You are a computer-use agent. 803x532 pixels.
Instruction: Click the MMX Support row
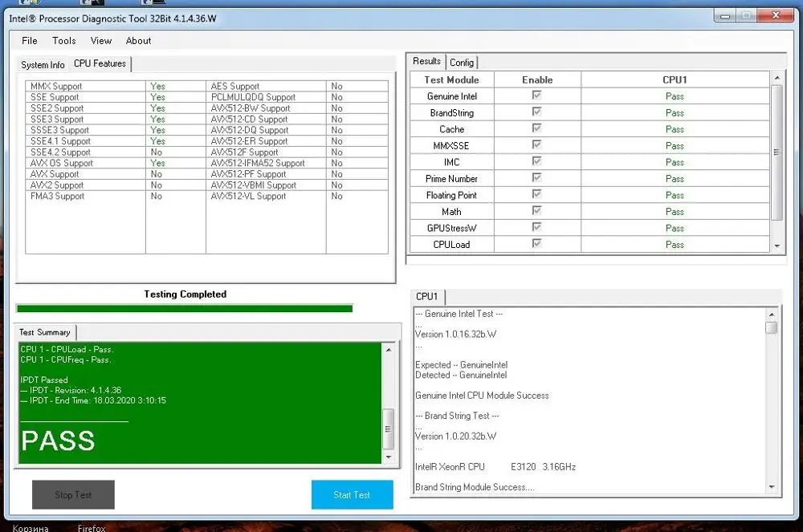(x=115, y=86)
